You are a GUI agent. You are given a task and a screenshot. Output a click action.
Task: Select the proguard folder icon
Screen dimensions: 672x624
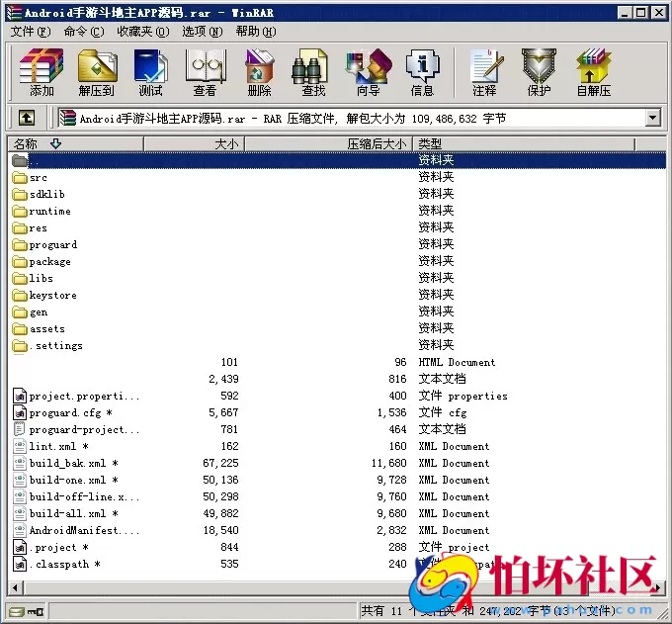coord(20,244)
